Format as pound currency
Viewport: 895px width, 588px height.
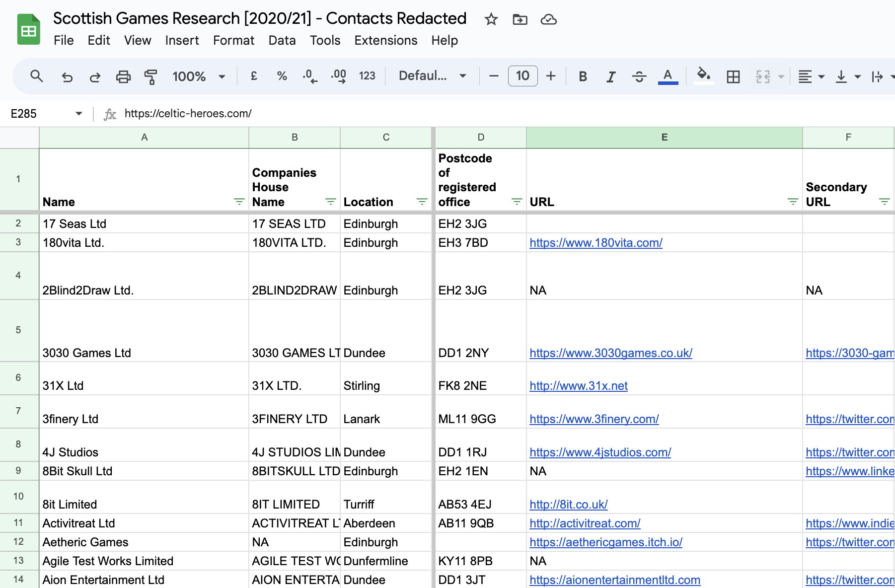pos(254,76)
